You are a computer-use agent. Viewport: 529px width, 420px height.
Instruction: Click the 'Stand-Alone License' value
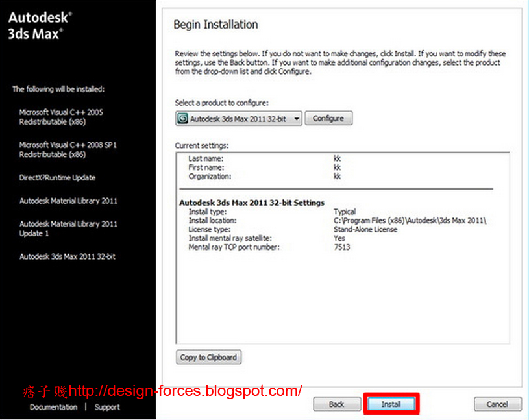click(365, 229)
